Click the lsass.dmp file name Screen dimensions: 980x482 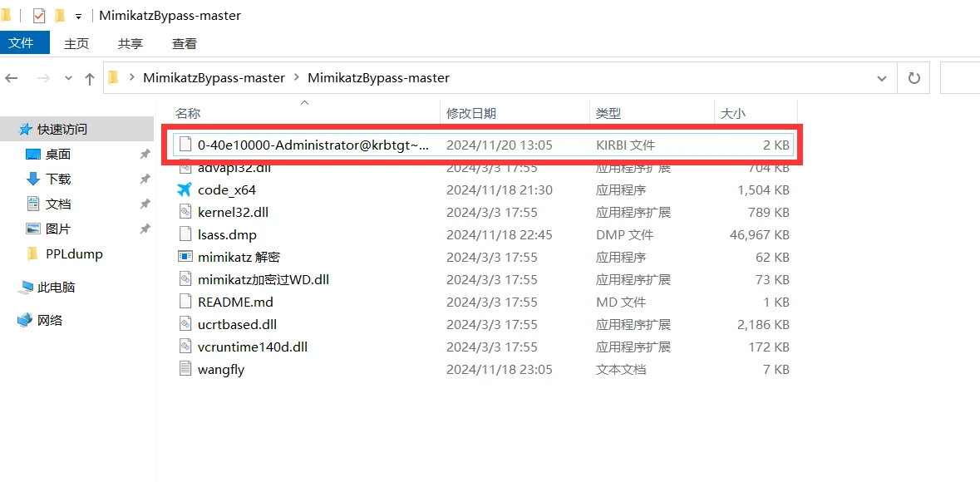pos(227,235)
